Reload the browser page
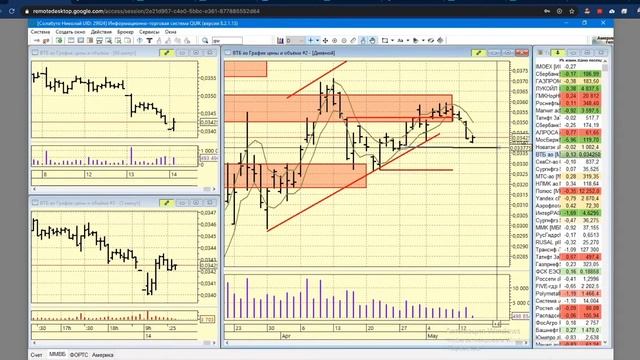The image size is (640, 360). click(x=12, y=11)
